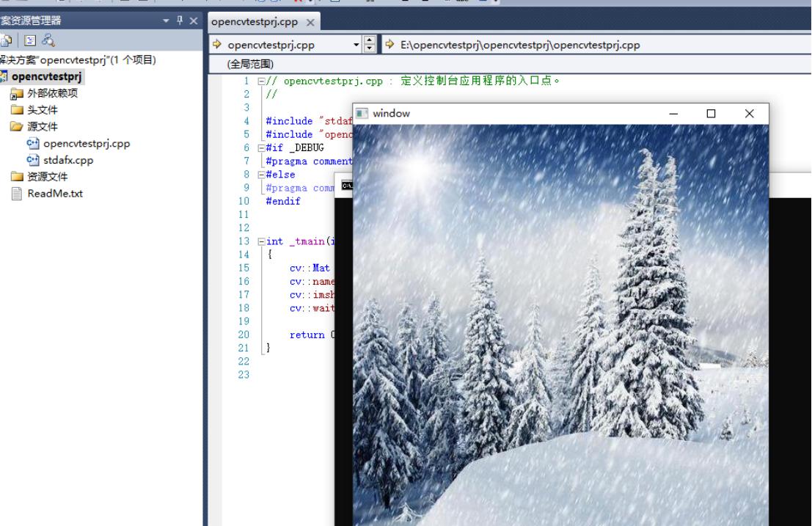Maximize the "window" image window

click(x=711, y=114)
